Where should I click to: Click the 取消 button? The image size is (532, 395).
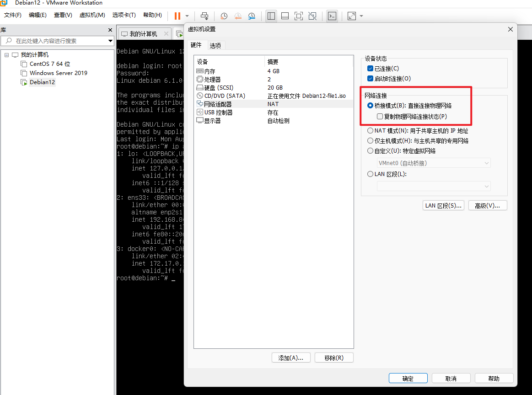point(451,379)
